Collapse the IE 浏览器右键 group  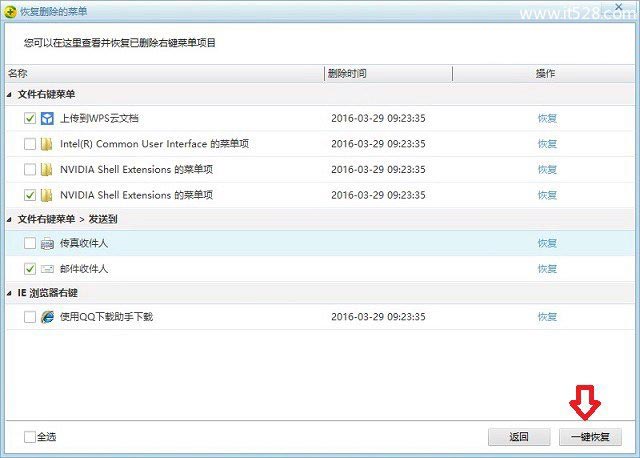point(9,293)
